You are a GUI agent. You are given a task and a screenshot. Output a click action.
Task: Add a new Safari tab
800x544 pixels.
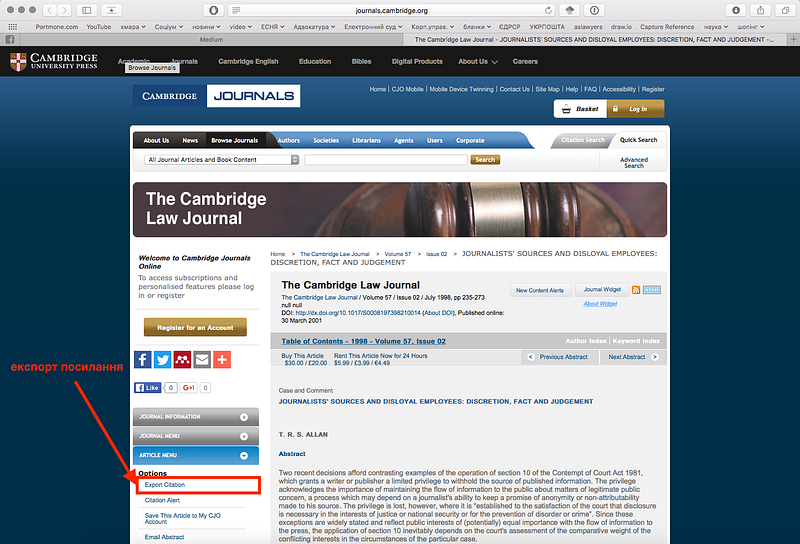tap(793, 39)
